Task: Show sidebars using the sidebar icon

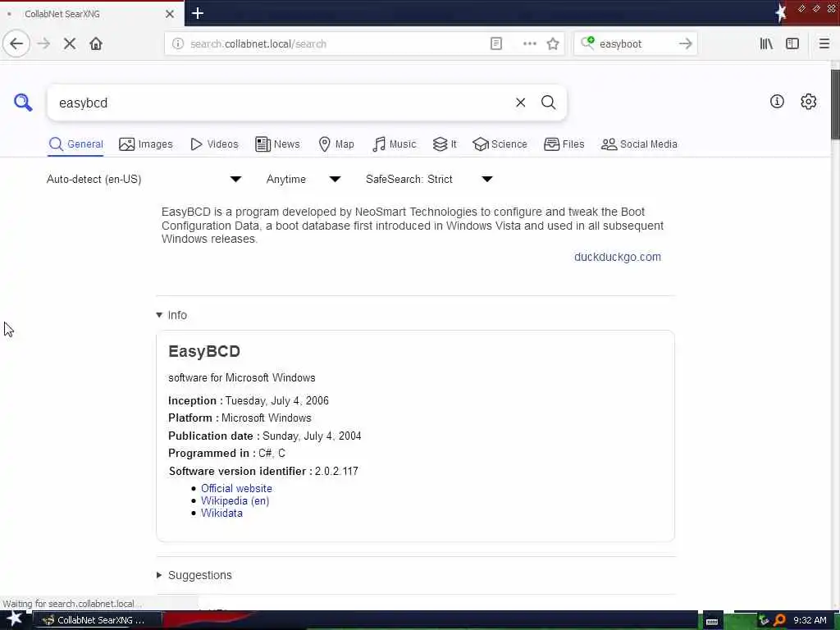Action: 792,44
